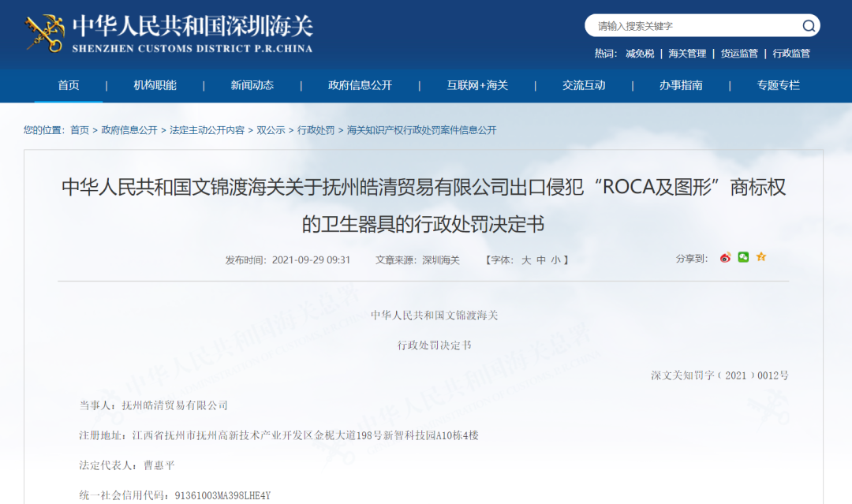Screen dimensions: 852x504
Task: Set font size to 大
Action: (526, 260)
